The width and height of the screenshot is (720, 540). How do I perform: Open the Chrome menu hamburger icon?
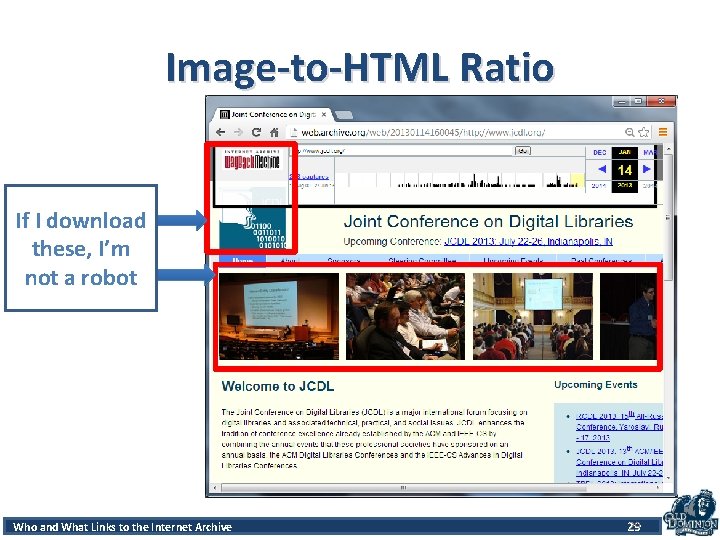663,132
